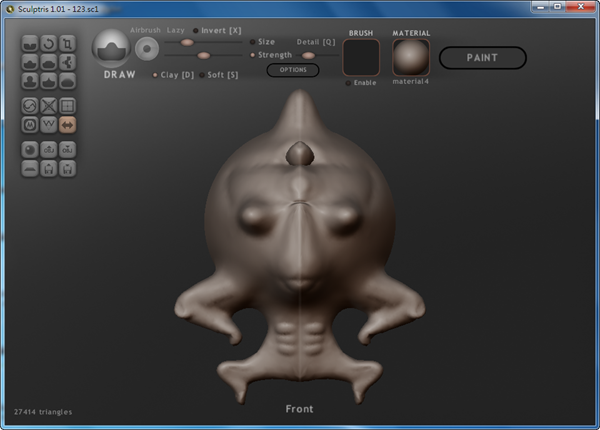Click the 'Detail [Q]' label
This screenshot has height=430, width=600.
tap(316, 42)
